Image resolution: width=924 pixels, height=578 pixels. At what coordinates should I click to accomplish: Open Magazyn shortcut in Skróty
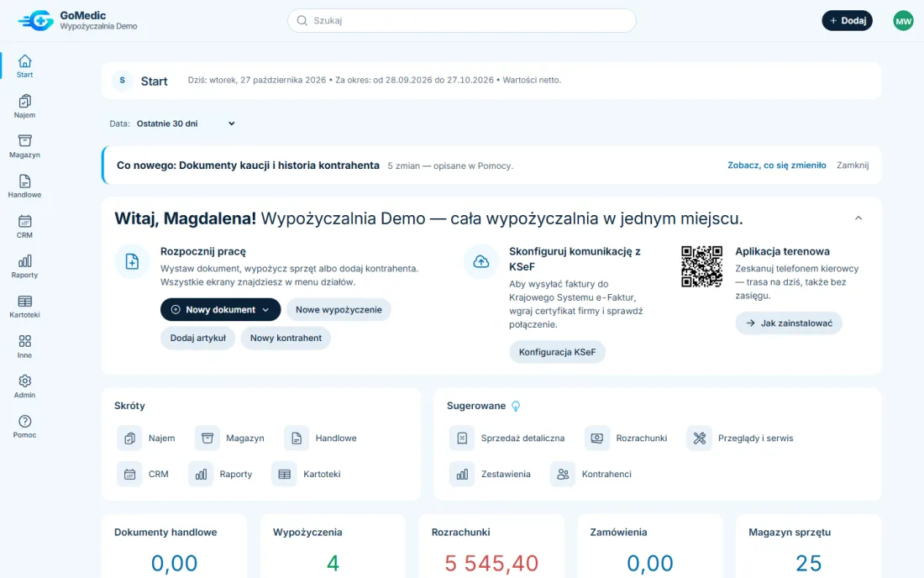[x=230, y=438]
